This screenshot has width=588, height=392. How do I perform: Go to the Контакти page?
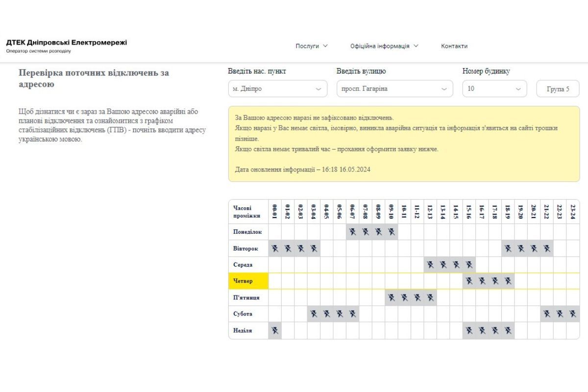454,46
